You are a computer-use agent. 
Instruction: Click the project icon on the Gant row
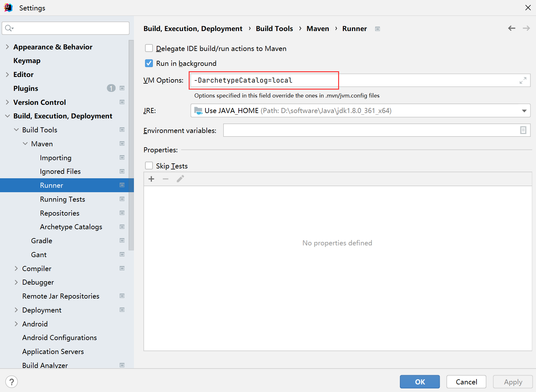[122, 254]
